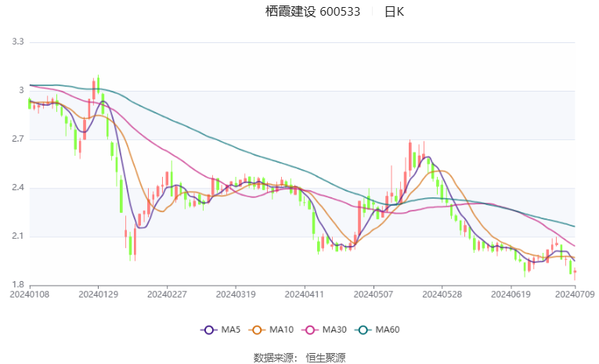Click the 数据来源 source label
Image resolution: width=599 pixels, height=364 pixels.
pyautogui.click(x=273, y=358)
